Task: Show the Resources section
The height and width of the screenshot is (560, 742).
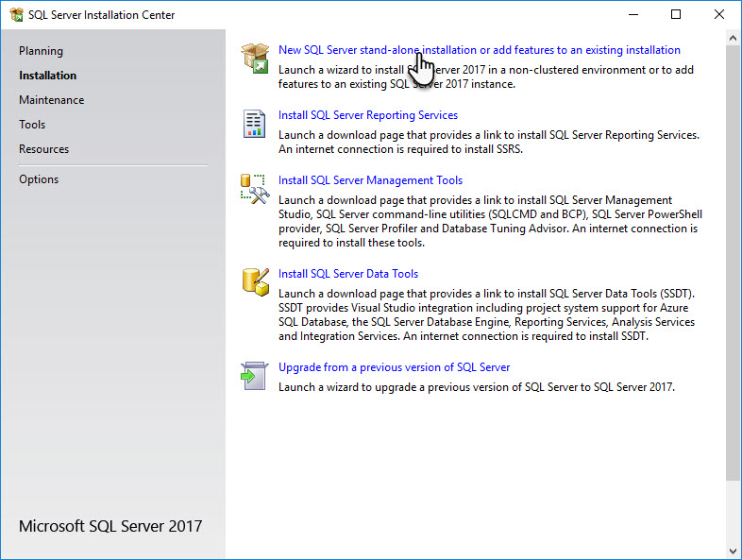Action: pyautogui.click(x=44, y=149)
